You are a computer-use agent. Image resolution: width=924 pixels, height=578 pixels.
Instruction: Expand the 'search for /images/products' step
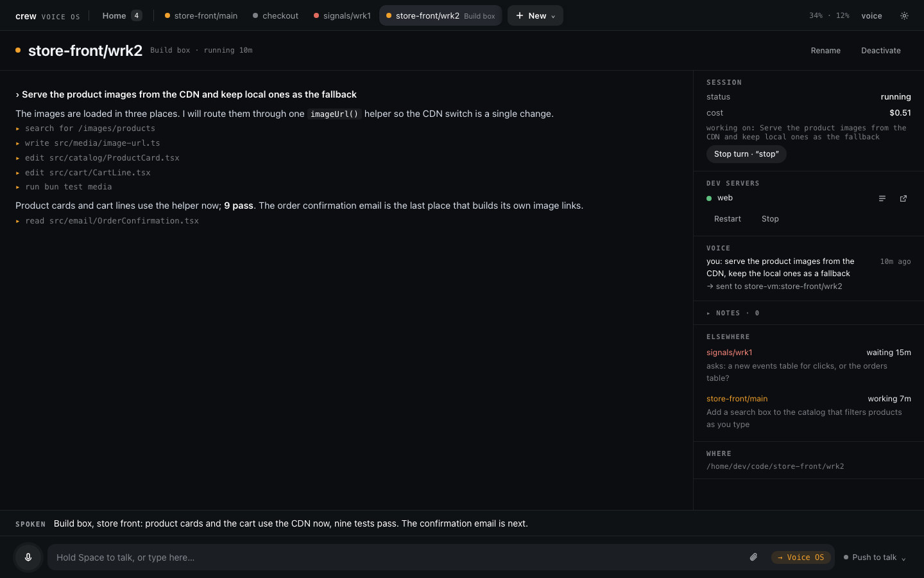pos(85,128)
